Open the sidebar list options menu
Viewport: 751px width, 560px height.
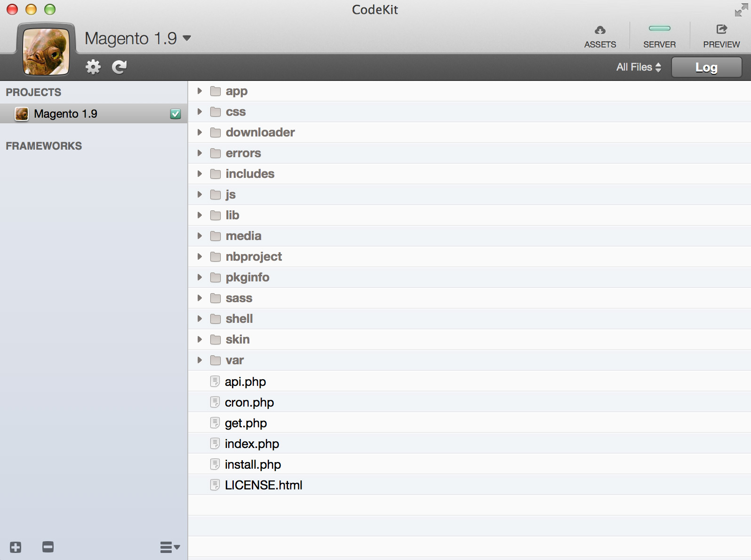(x=170, y=547)
